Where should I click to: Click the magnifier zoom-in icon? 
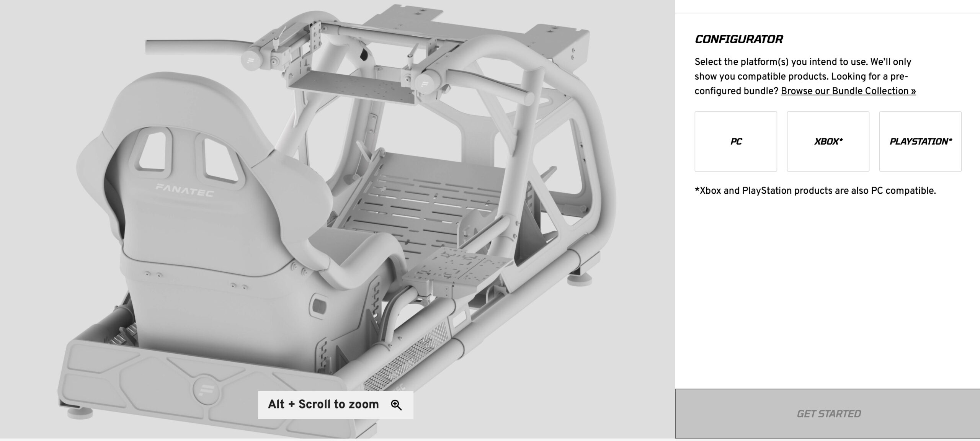pyautogui.click(x=396, y=405)
